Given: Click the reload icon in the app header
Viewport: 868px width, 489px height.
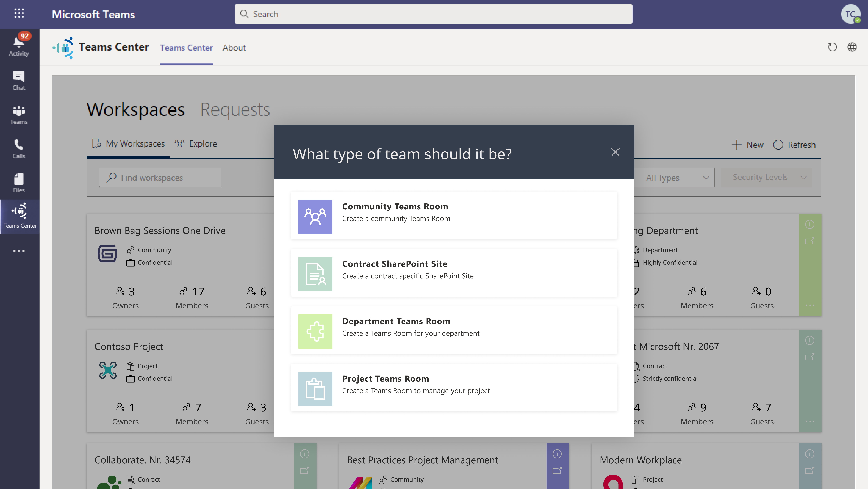Looking at the screenshot, I should 832,47.
